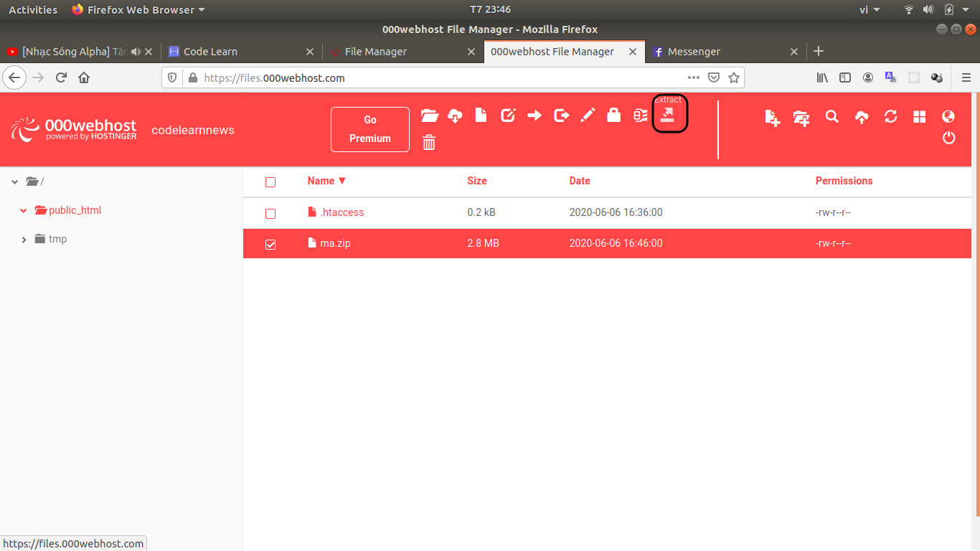The height and width of the screenshot is (551, 980).
Task: Expand the tmp folder arrow
Action: point(24,240)
